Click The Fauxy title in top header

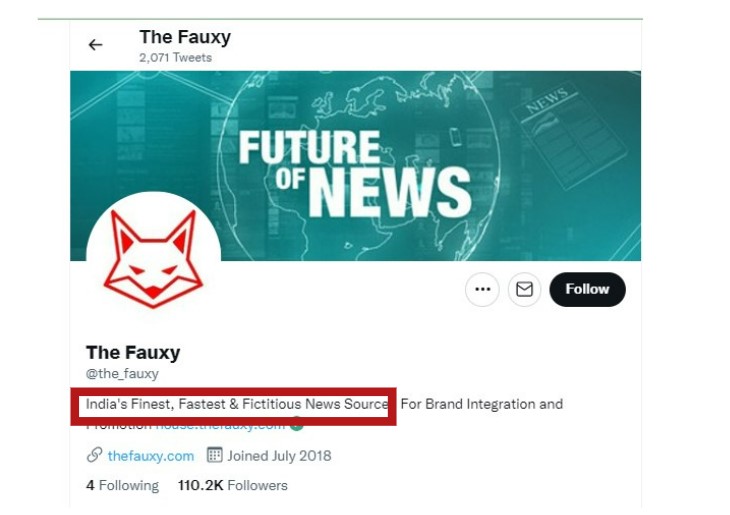pyautogui.click(x=185, y=37)
